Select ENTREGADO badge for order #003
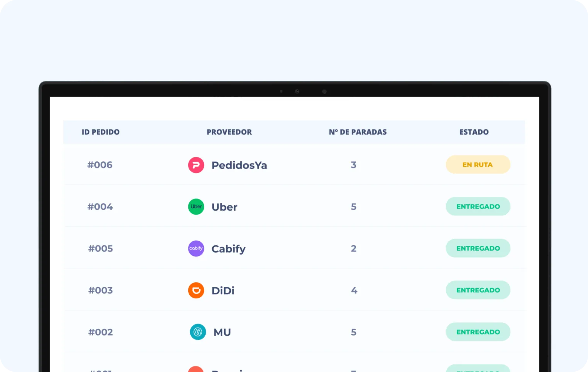This screenshot has height=372, width=588. click(478, 290)
